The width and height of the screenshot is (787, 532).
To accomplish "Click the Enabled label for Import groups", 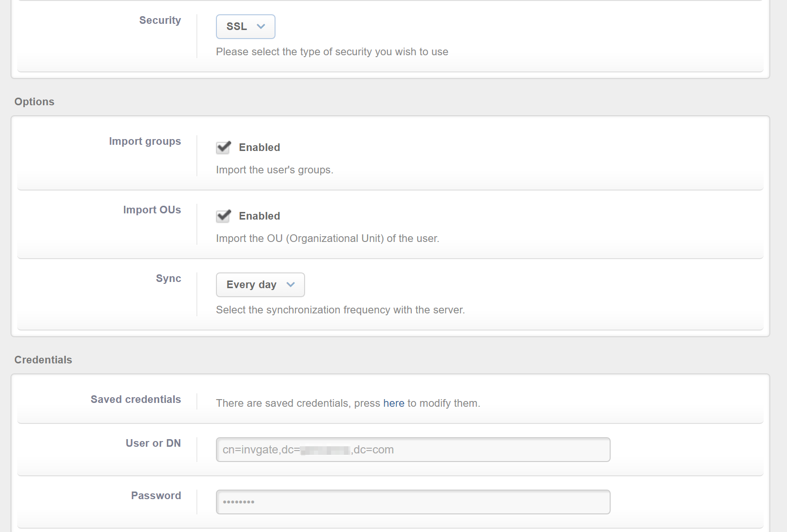I will click(x=259, y=148).
